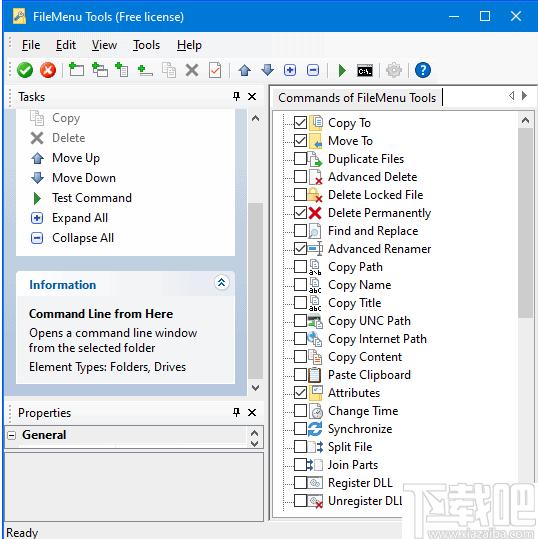Click the toolbar Move Down arrow icon
The width and height of the screenshot is (538, 539).
(267, 70)
